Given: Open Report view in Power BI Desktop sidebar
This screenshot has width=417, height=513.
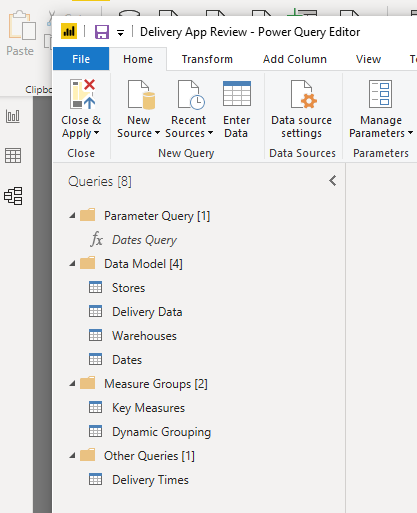Looking at the screenshot, I should pyautogui.click(x=13, y=116).
